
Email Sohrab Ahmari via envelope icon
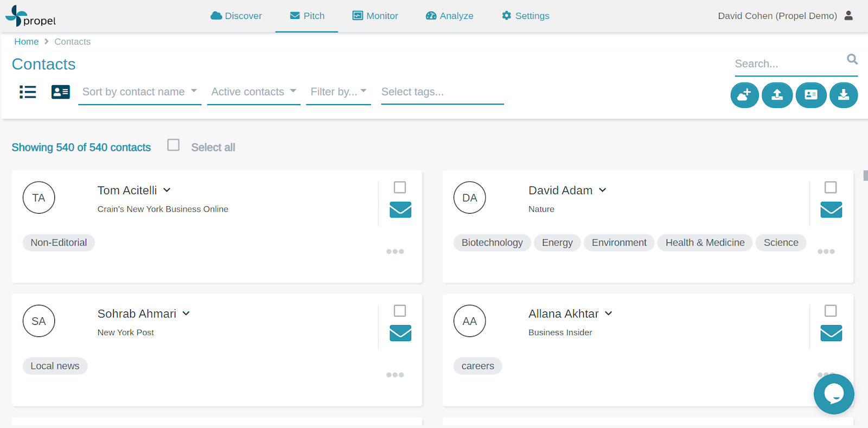400,333
